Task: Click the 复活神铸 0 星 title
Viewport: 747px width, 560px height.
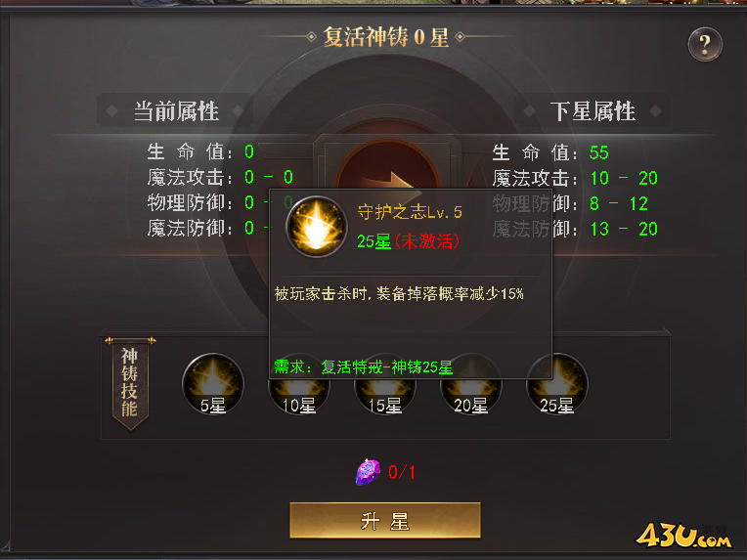Action: [x=386, y=37]
